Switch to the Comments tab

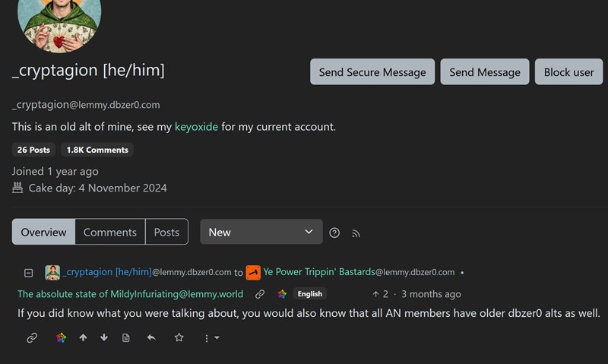[110, 232]
